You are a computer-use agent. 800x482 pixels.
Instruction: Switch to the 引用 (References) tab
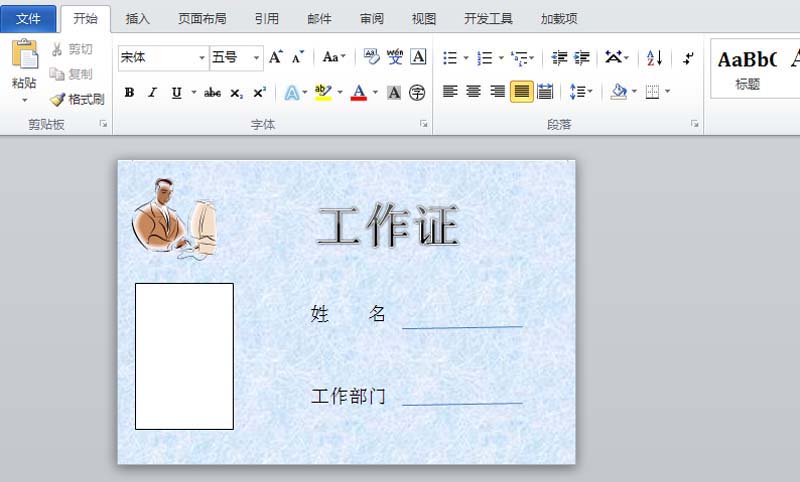[x=267, y=19]
